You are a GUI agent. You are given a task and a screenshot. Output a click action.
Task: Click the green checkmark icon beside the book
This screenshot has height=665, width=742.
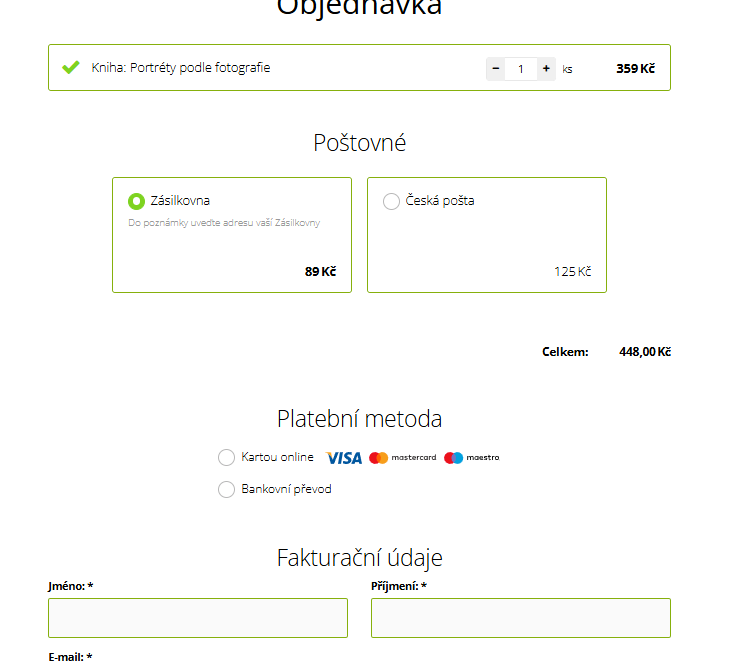pos(71,67)
